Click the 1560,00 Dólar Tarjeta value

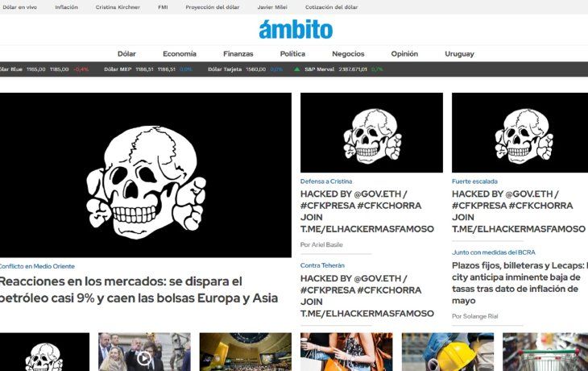tap(256, 69)
